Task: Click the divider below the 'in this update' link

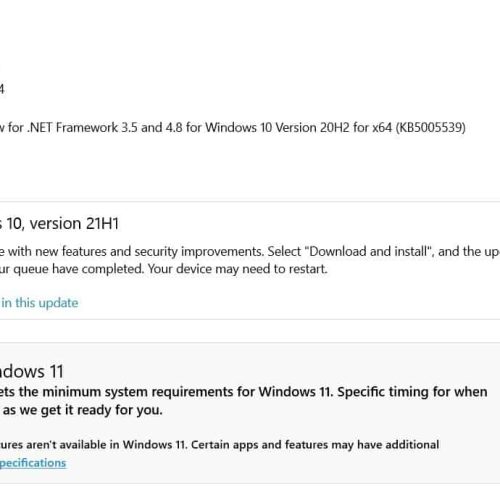Action: [x=250, y=319]
